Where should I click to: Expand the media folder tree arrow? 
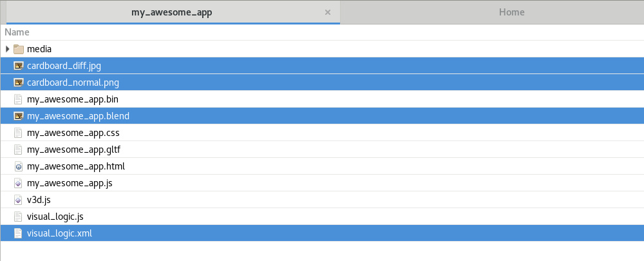coord(7,49)
